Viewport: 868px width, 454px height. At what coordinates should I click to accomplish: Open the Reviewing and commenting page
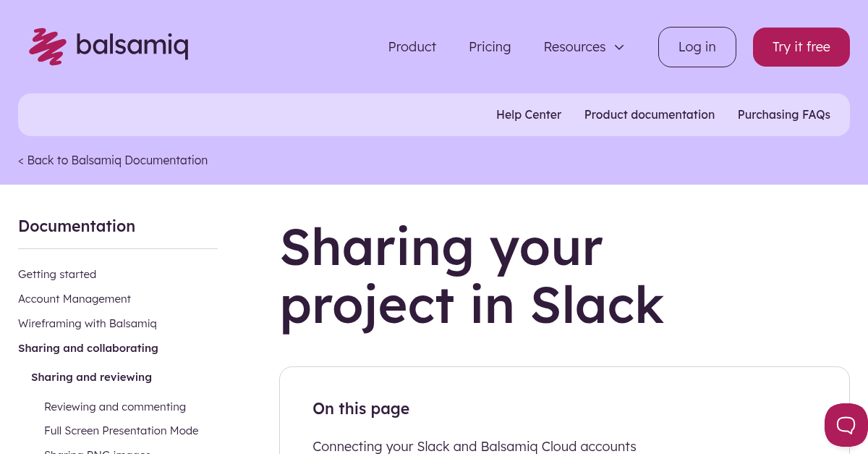(115, 406)
